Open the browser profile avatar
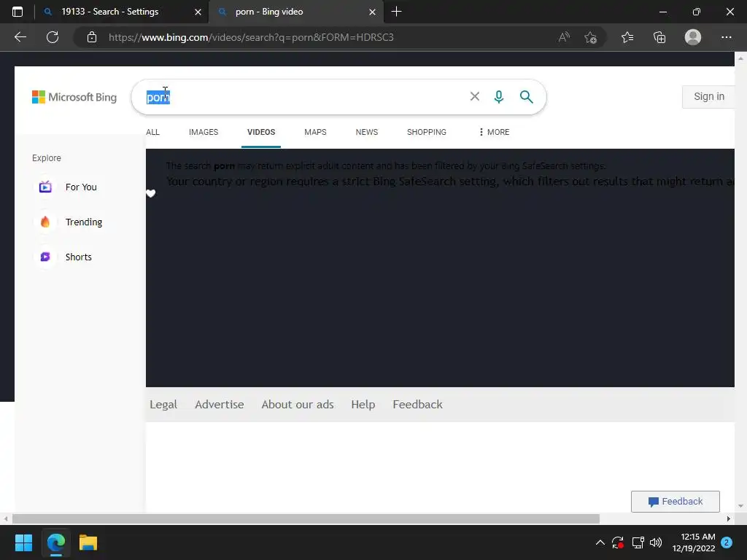Viewport: 747px width, 560px height. (x=693, y=37)
